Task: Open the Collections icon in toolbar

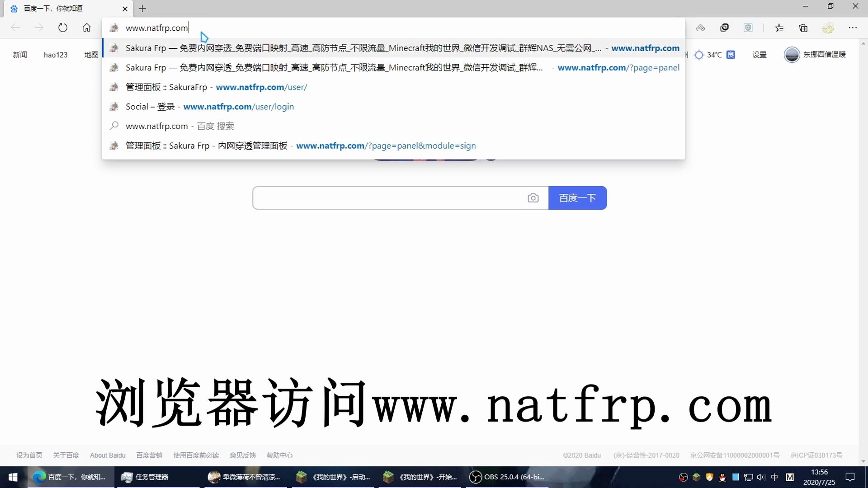Action: click(x=803, y=28)
